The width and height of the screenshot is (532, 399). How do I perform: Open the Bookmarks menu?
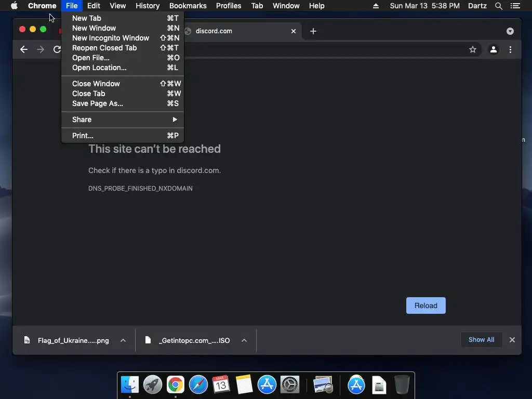click(188, 6)
